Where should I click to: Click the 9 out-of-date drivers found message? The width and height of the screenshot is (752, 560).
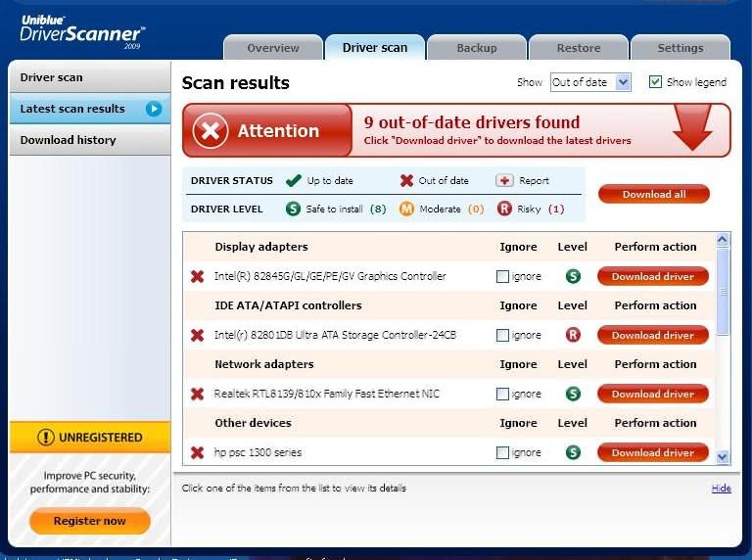point(472,122)
